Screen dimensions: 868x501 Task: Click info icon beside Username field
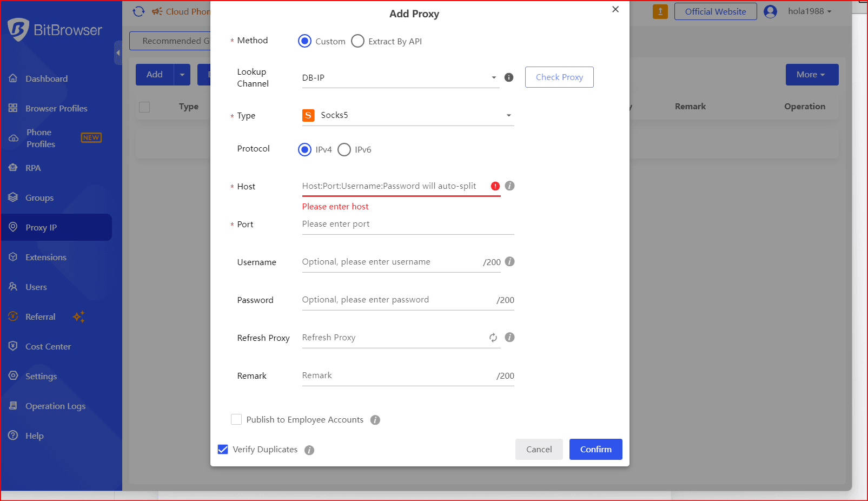pos(509,261)
